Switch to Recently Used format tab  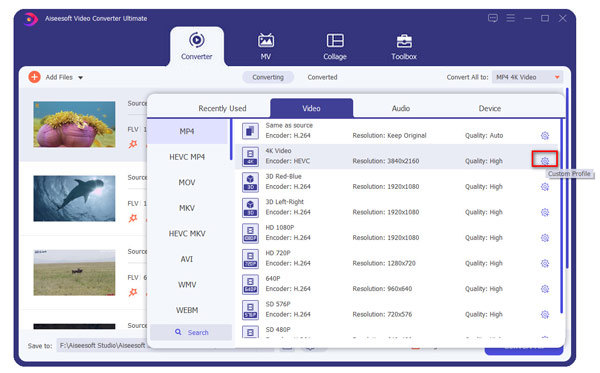(222, 108)
